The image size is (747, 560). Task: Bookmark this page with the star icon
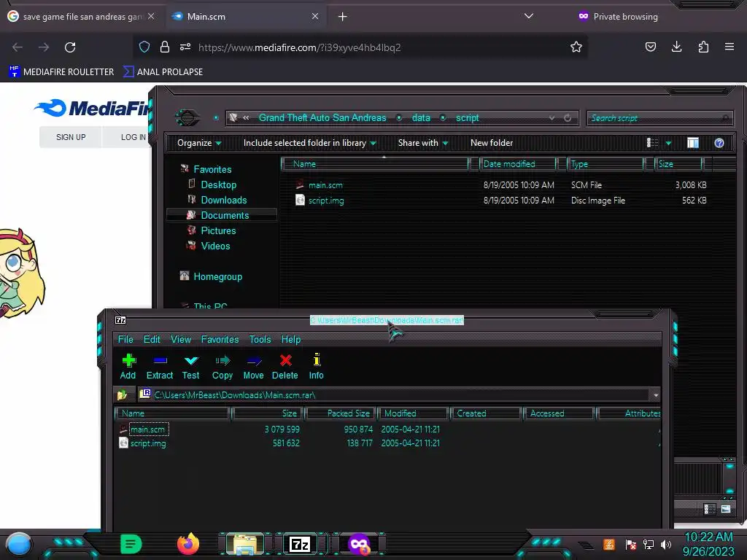pos(576,47)
